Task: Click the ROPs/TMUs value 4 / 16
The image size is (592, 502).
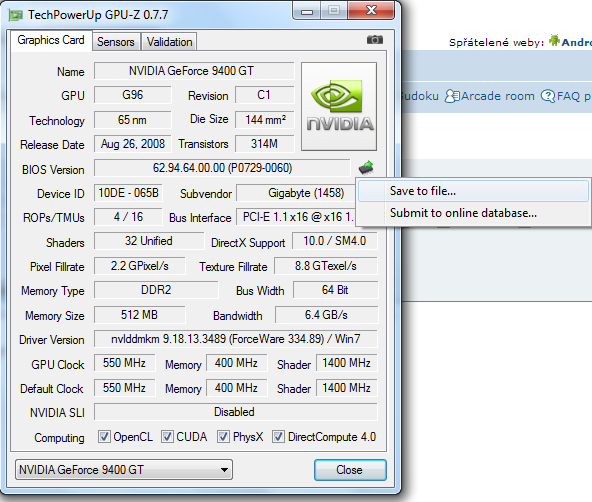Action: tap(128, 217)
